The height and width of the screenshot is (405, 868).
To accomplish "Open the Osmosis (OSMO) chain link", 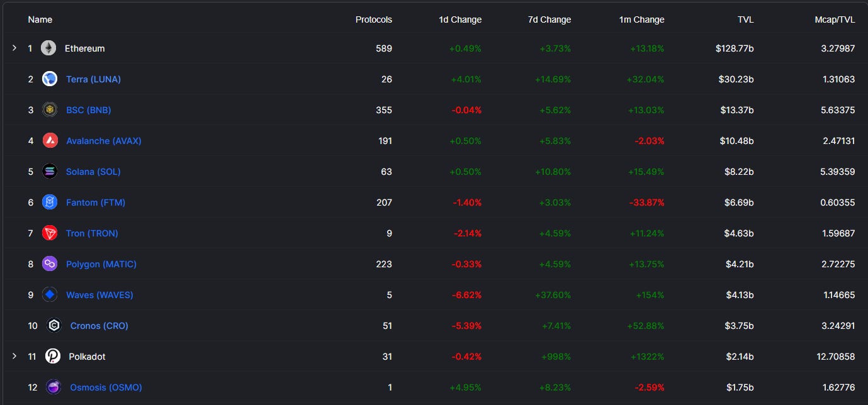I will click(106, 387).
